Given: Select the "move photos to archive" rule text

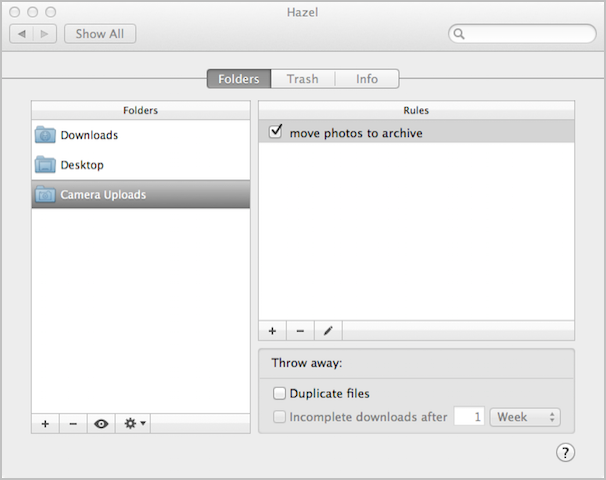Looking at the screenshot, I should 356,133.
